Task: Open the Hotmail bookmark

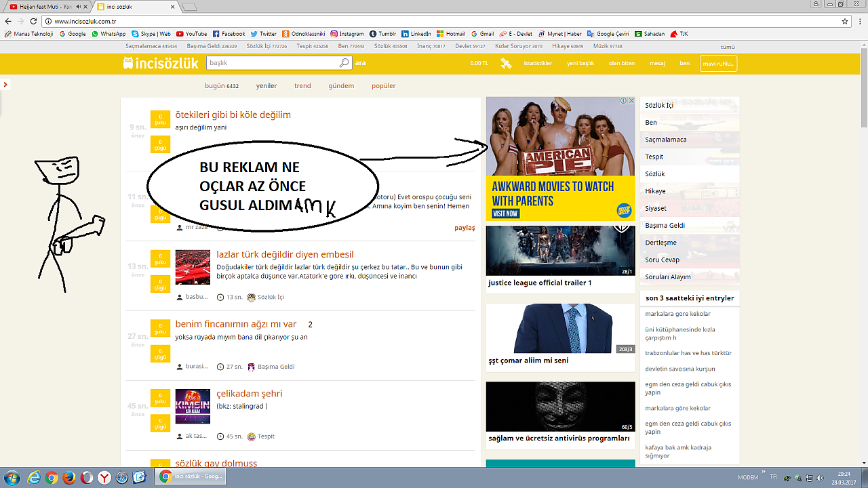Action: pos(451,34)
